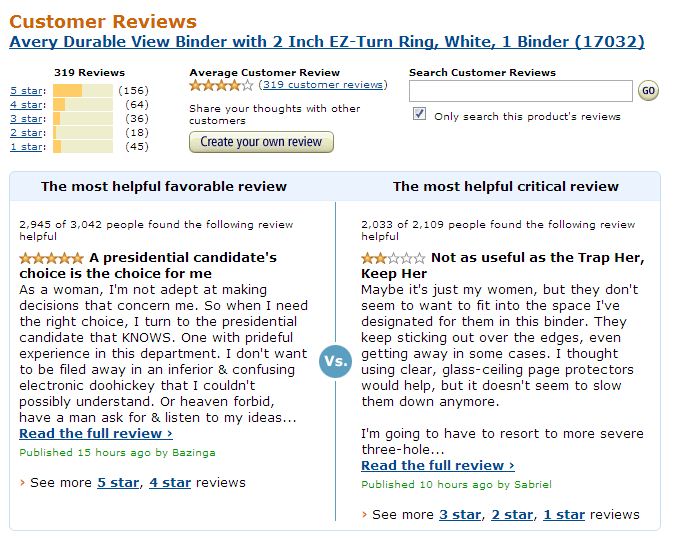The width and height of the screenshot is (678, 541).
Task: Read the full favorable review by Bazinga
Action: (96, 433)
